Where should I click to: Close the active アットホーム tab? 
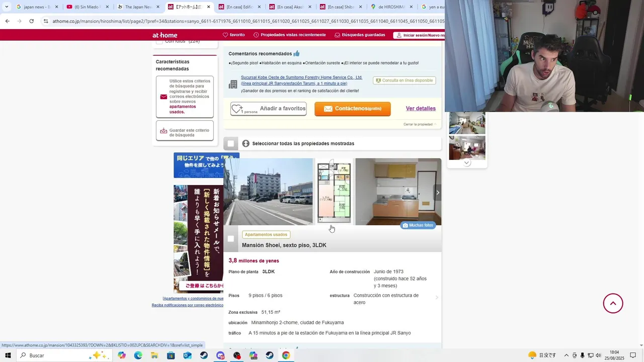[209, 7]
